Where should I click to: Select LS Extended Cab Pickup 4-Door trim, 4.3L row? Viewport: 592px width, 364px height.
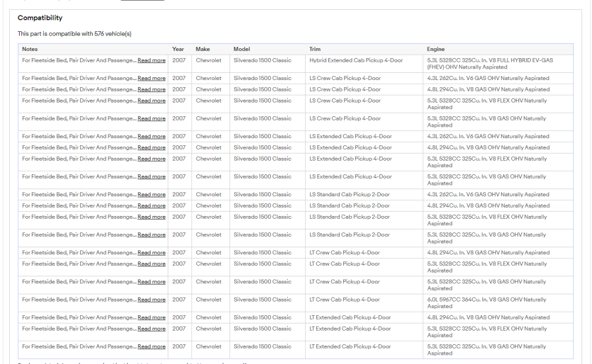pos(351,136)
